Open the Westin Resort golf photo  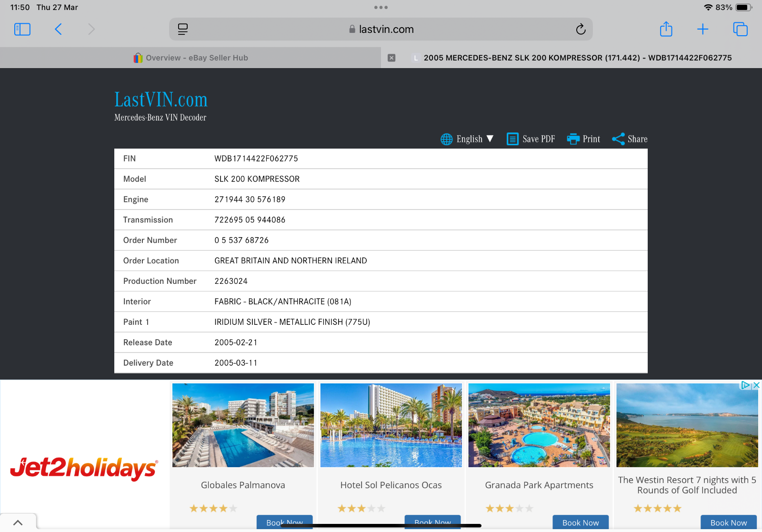687,425
